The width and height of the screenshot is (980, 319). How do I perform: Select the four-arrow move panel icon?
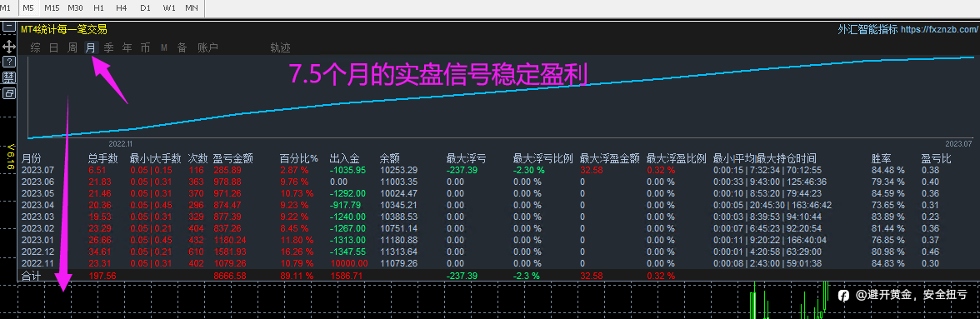coord(8,46)
